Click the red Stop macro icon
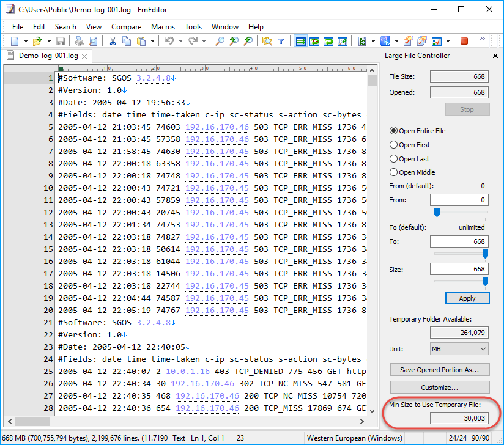504x445 pixels. click(x=464, y=41)
